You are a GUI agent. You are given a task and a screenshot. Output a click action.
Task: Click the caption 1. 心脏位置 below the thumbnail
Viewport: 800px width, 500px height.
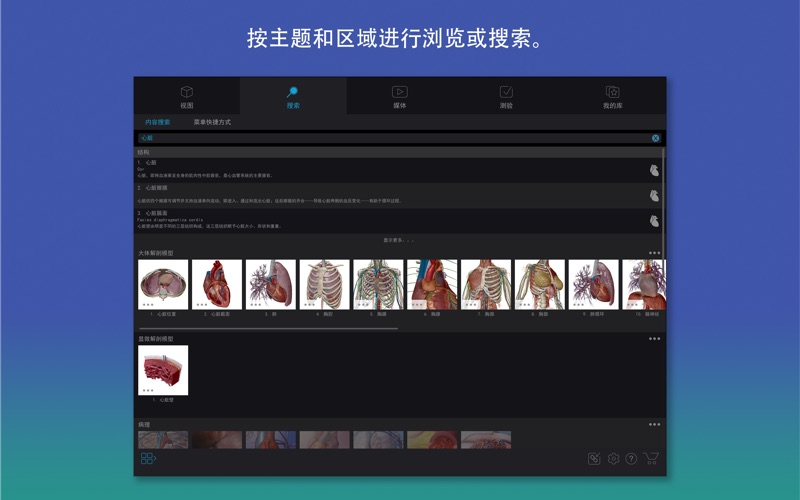click(163, 314)
